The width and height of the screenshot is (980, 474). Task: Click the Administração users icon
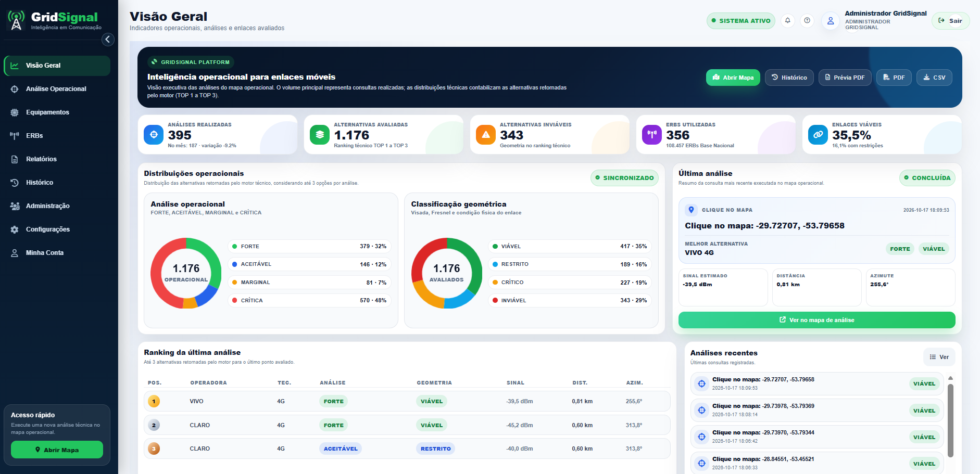[15, 206]
